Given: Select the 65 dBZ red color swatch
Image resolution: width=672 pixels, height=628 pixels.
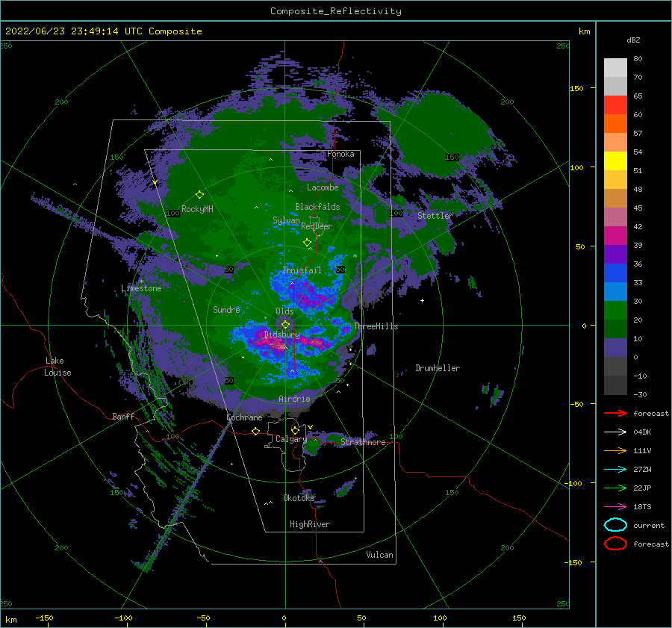Looking at the screenshot, I should pyautogui.click(x=615, y=105).
